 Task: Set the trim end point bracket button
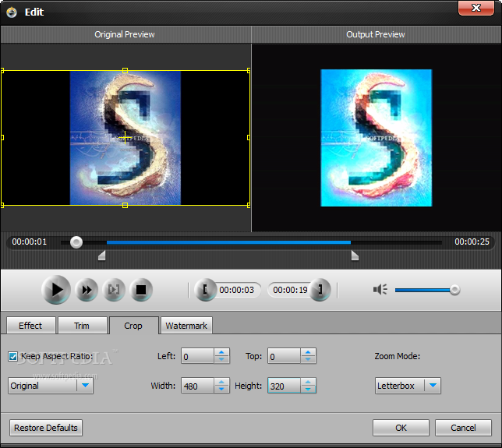pyautogui.click(x=320, y=290)
